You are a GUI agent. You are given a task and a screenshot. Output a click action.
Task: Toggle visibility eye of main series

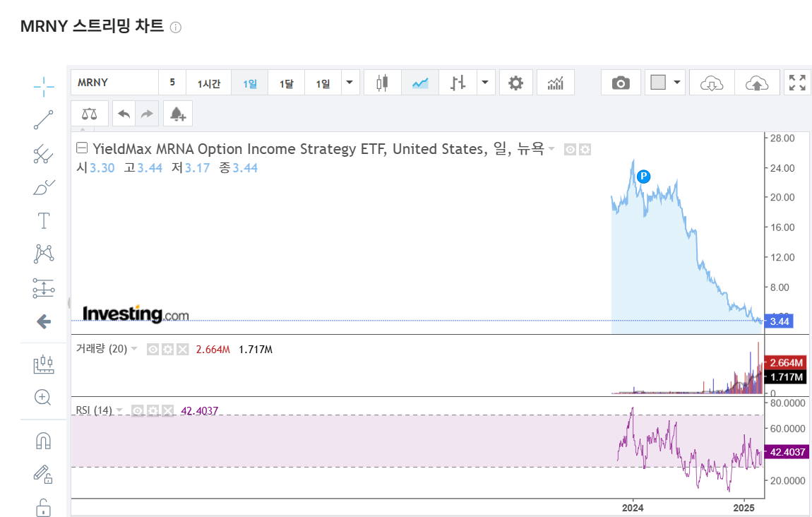click(x=570, y=150)
